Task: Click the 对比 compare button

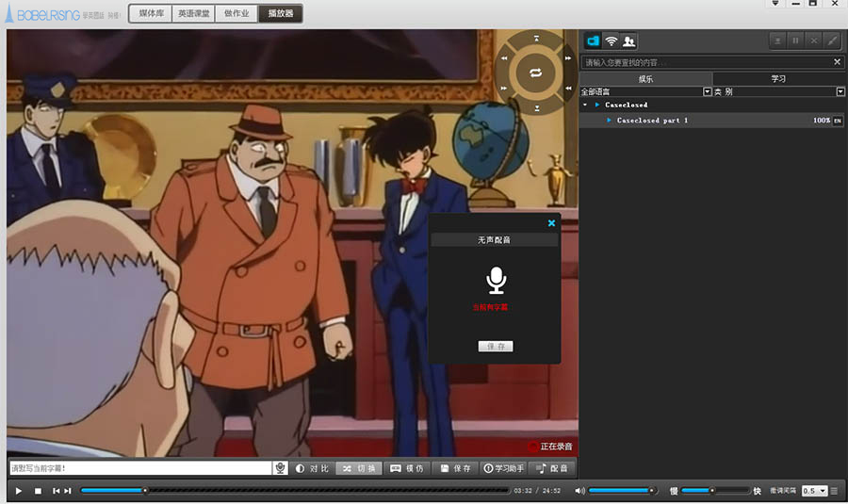Action: 312,468
